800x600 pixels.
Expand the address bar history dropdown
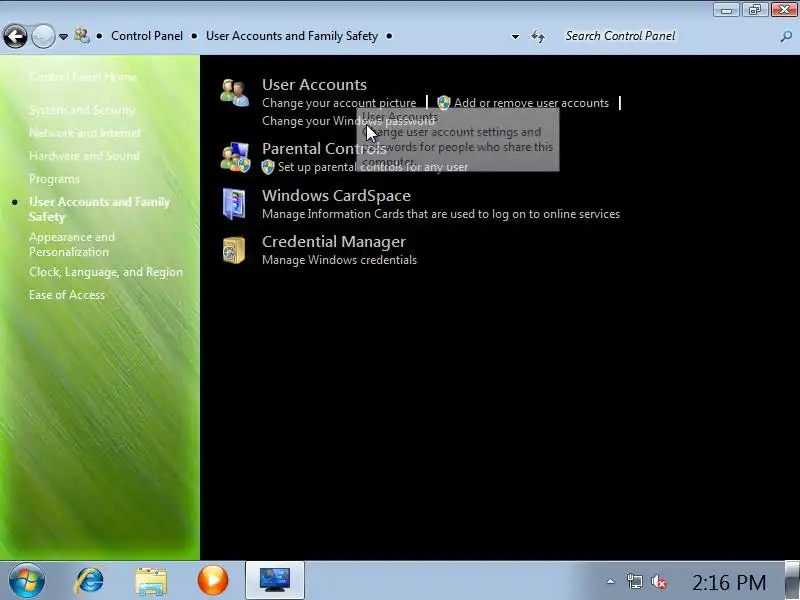515,37
